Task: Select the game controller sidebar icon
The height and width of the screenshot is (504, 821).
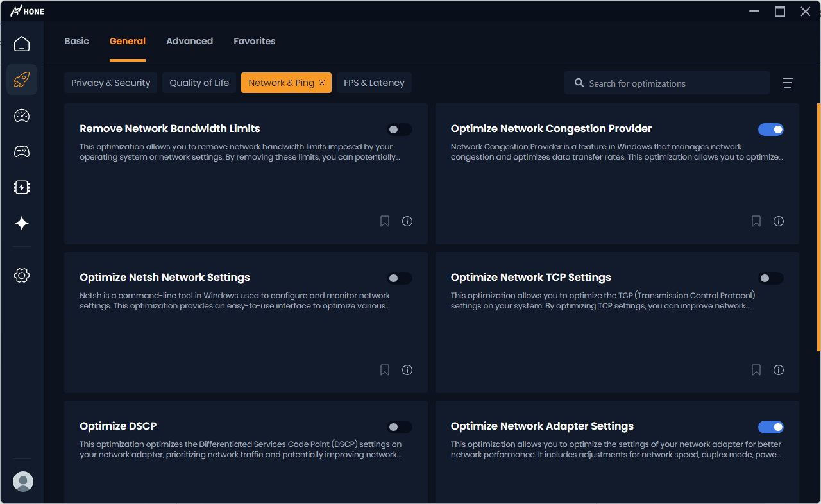Action: (x=22, y=152)
